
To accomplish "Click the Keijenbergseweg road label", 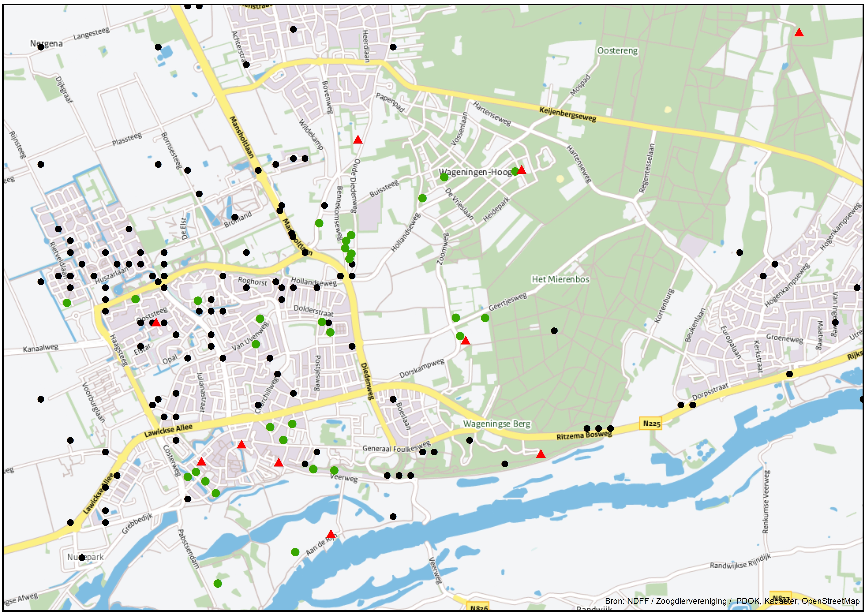I will tap(567, 115).
